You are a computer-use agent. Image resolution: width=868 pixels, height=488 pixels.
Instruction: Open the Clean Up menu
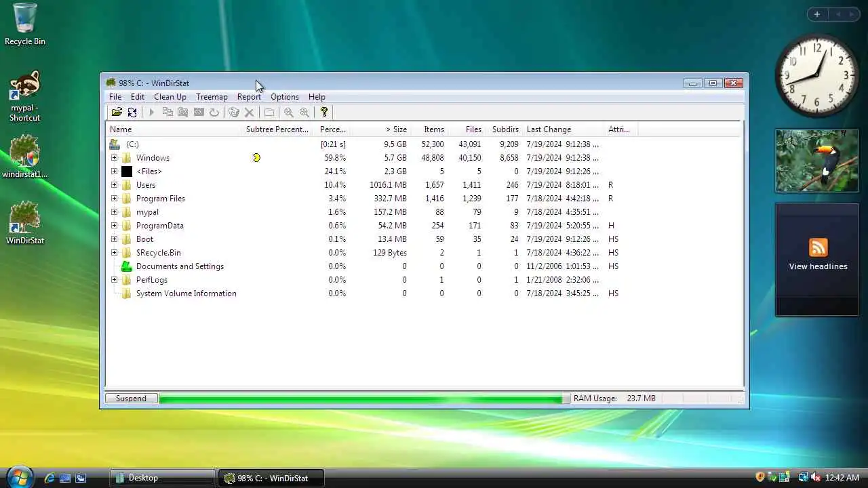pos(170,97)
